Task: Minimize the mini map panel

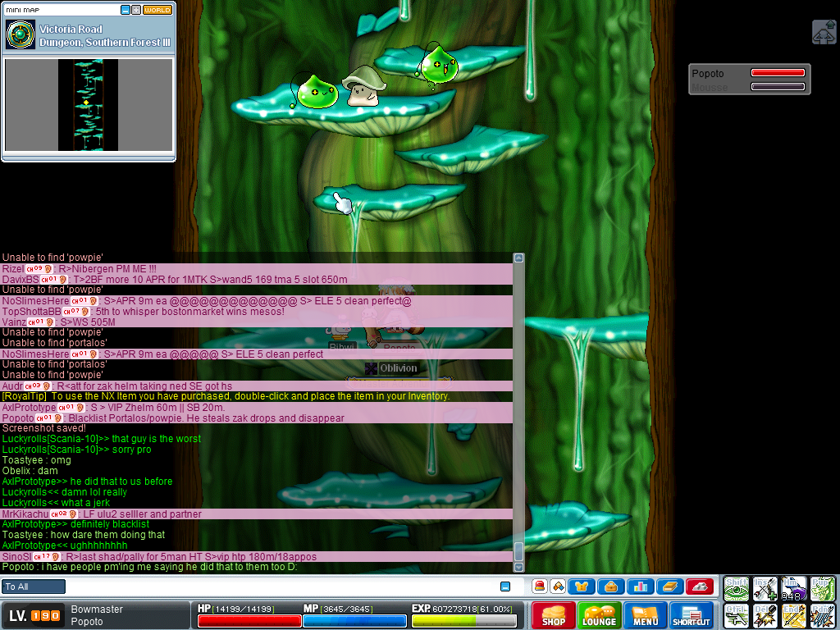Action: (x=126, y=10)
